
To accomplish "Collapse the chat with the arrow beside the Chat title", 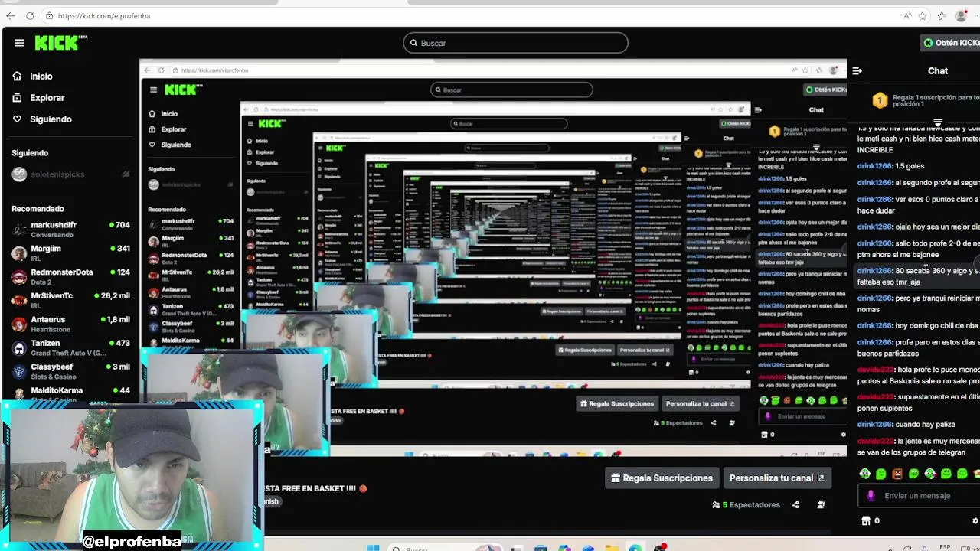I will 857,71.
